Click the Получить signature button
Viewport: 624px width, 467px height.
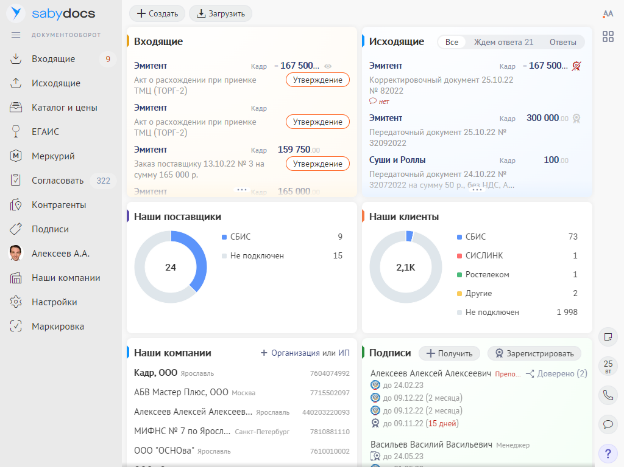point(449,354)
